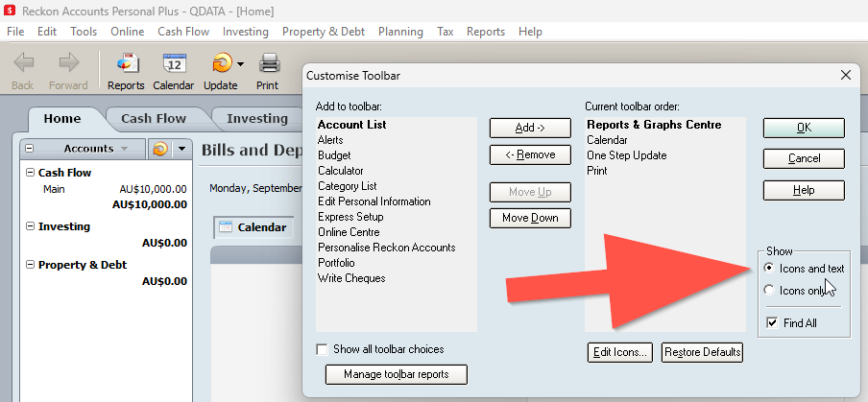Select Reports & Graphs Centre in toolbar order
The width and height of the screenshot is (868, 402).
(x=654, y=125)
